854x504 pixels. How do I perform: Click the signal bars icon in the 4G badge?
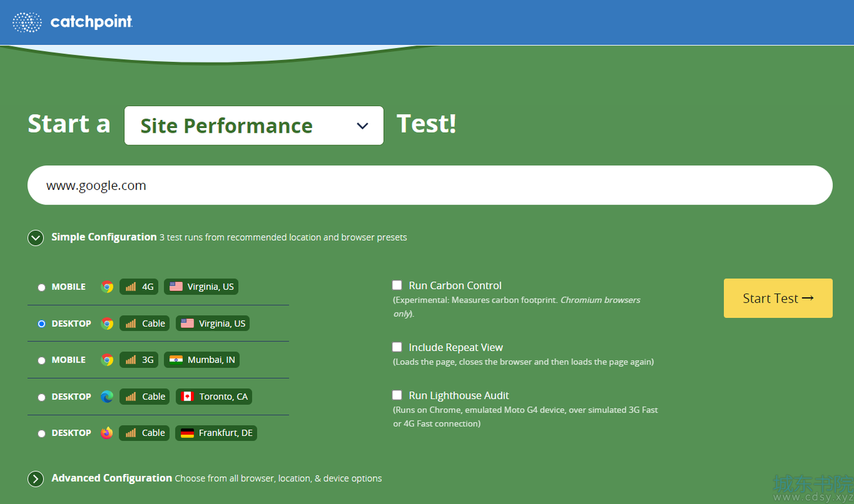pos(131,287)
